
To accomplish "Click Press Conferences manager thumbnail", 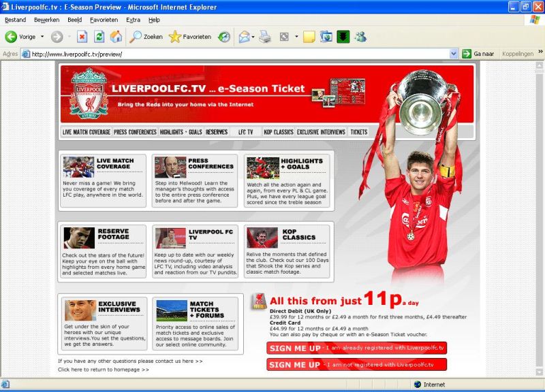I will click(x=170, y=167).
